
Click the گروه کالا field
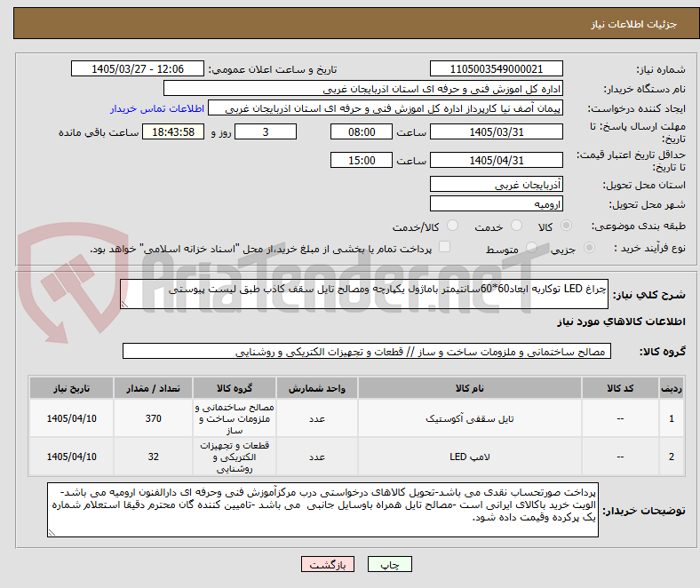[367, 351]
